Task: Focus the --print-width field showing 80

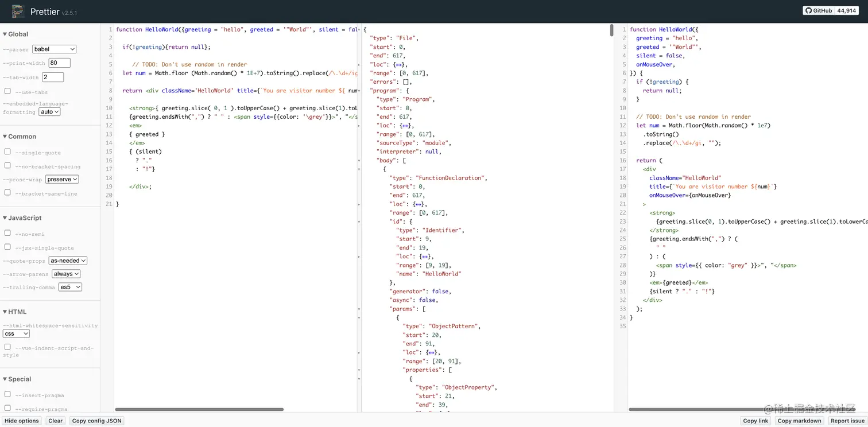Action: 60,63
